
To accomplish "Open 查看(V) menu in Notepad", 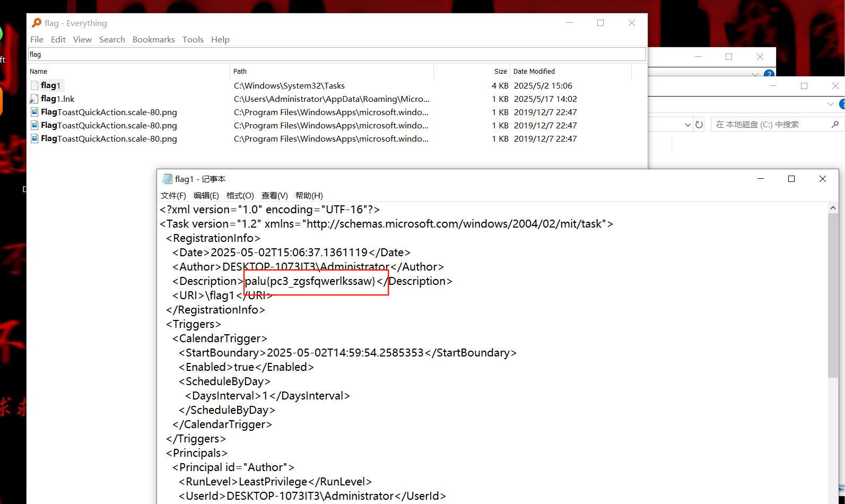I will pos(275,195).
